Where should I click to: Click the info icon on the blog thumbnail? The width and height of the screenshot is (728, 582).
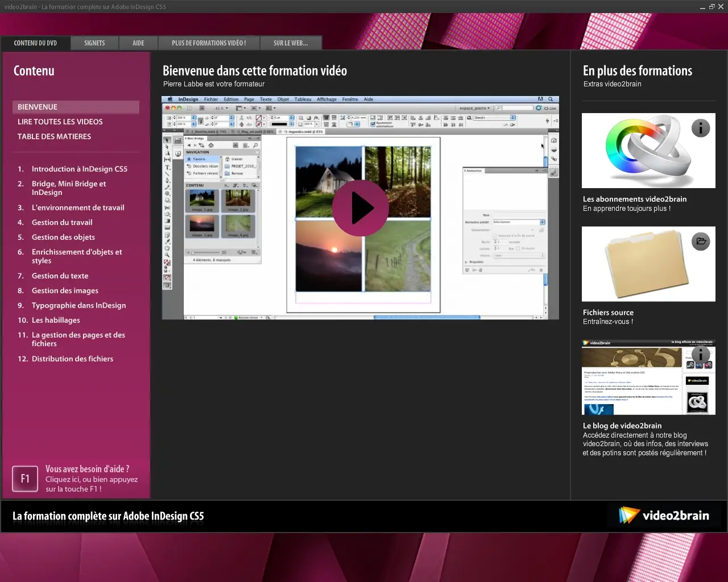tap(701, 355)
